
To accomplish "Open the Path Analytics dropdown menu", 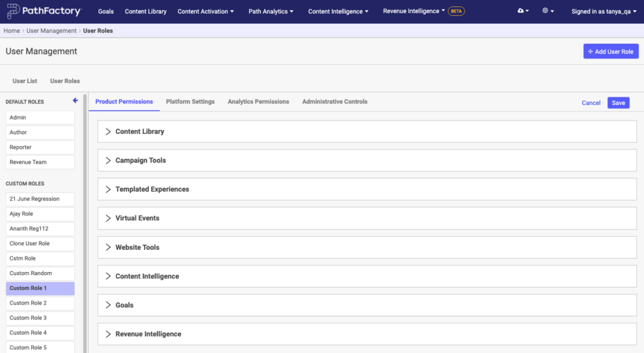I will pyautogui.click(x=270, y=11).
